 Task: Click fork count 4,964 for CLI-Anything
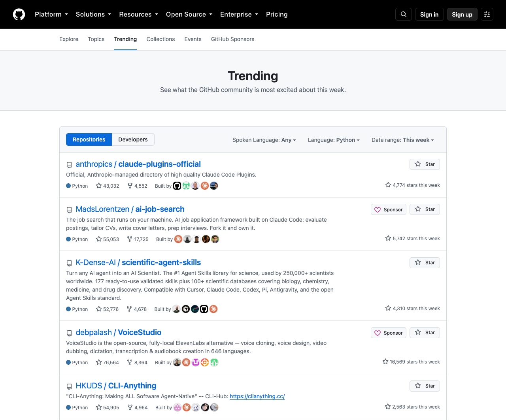(x=137, y=407)
